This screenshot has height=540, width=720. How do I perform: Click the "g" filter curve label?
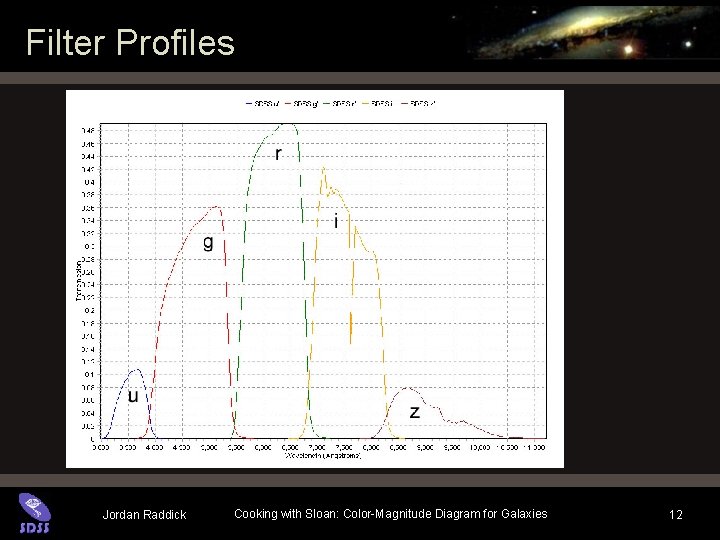208,242
